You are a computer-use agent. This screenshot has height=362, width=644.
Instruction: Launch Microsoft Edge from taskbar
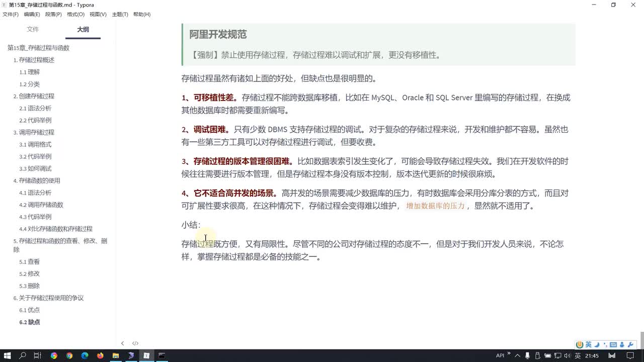[85, 355]
